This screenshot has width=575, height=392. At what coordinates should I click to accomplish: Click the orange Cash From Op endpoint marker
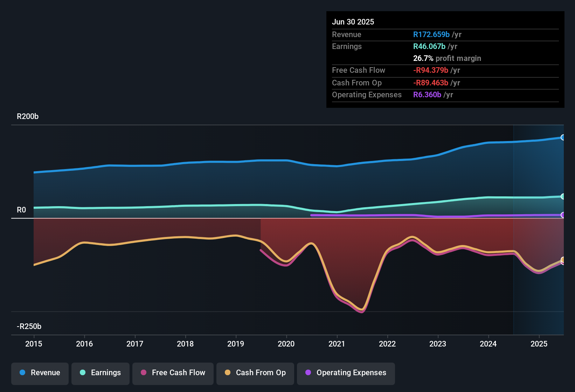(563, 259)
